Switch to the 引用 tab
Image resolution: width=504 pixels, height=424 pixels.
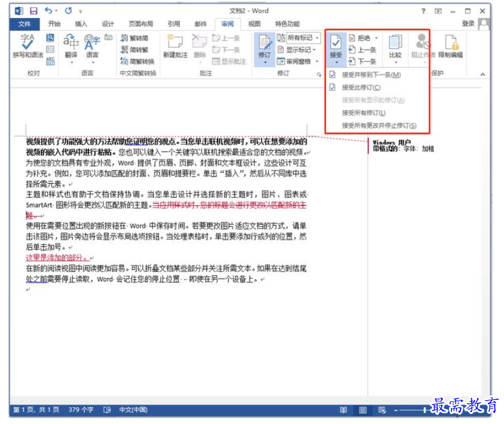coord(173,24)
